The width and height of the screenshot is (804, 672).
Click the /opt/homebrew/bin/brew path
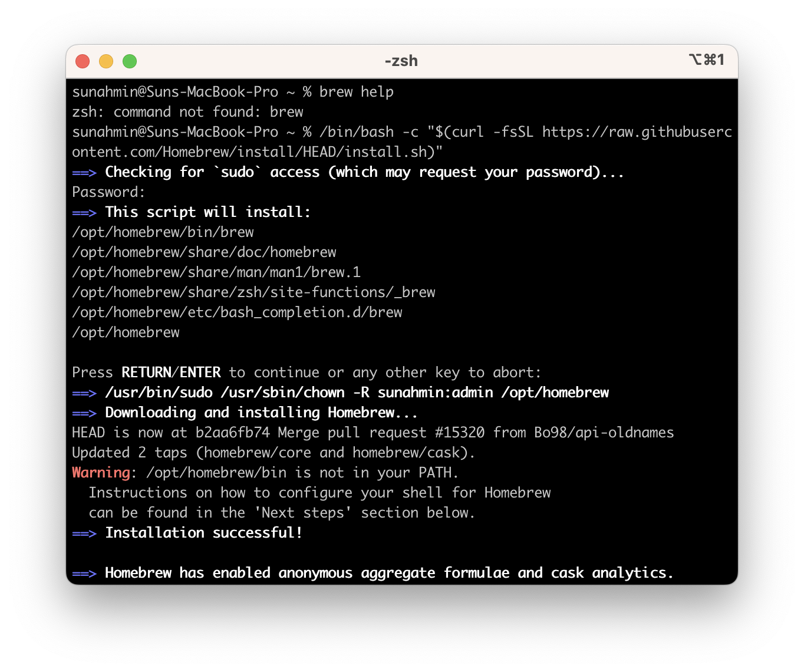tap(163, 232)
